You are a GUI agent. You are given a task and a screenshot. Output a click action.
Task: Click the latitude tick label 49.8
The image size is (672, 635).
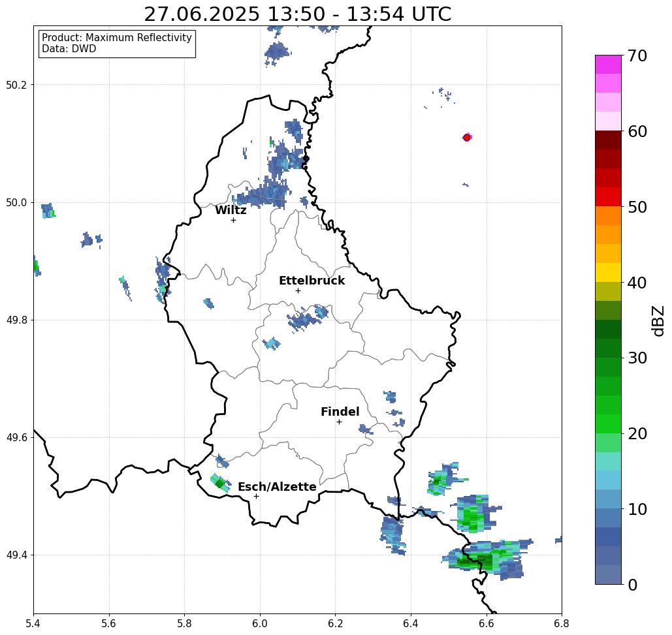coord(16,320)
